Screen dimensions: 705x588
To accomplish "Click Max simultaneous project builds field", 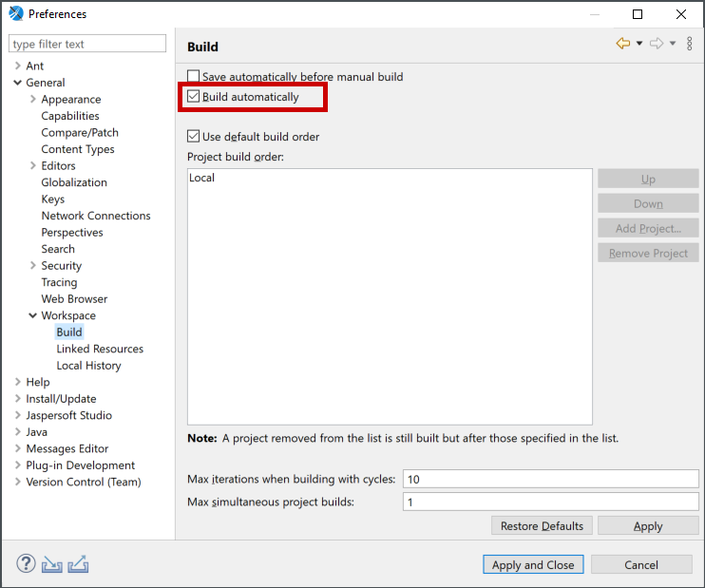I will tap(551, 502).
